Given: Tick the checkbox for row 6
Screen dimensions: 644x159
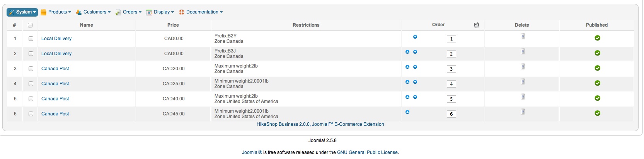Looking at the screenshot, I should (x=31, y=114).
